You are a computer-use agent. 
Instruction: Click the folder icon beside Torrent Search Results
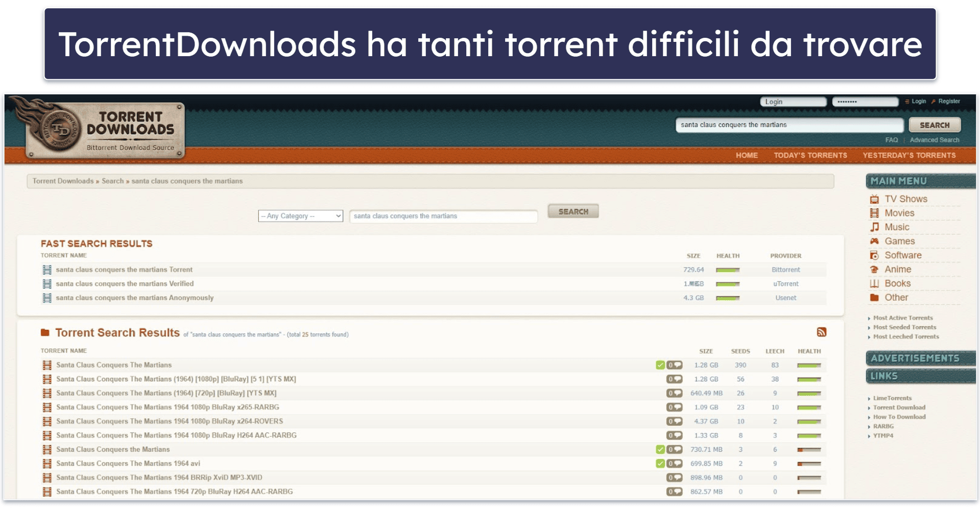pos(45,332)
